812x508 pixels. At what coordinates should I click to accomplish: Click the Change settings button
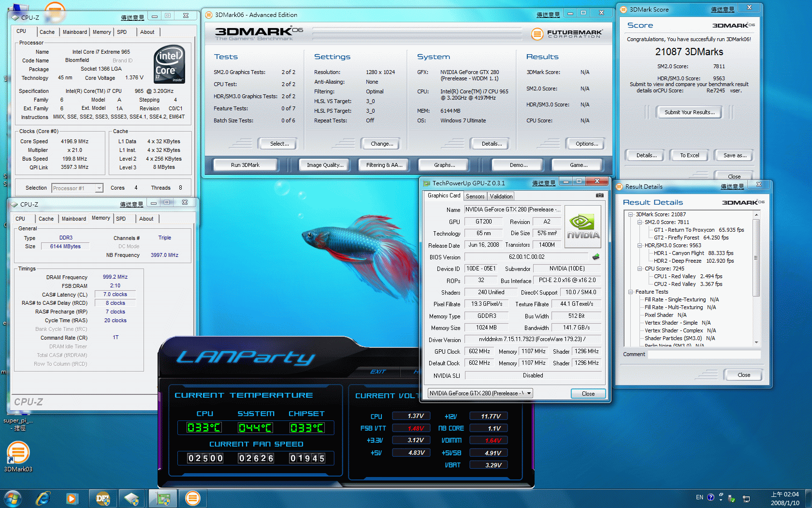coord(381,144)
